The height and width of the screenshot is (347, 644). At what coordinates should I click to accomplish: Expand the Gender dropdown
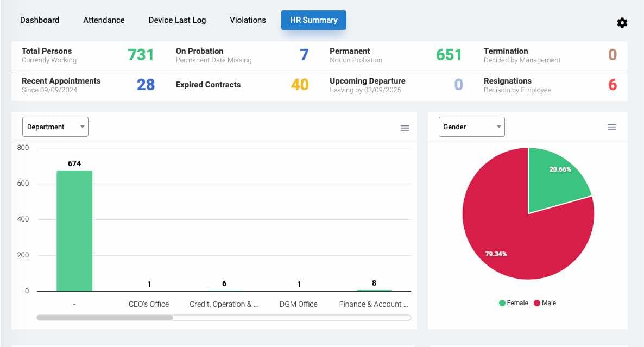[471, 127]
